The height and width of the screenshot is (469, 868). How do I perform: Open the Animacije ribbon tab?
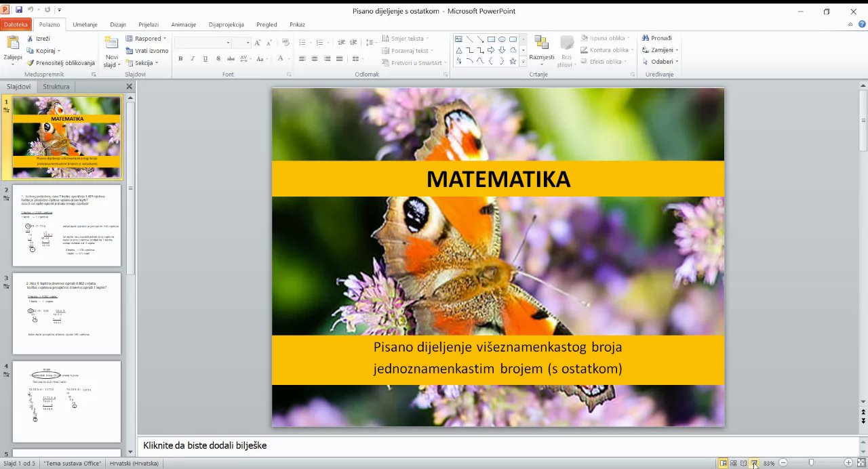pos(184,24)
